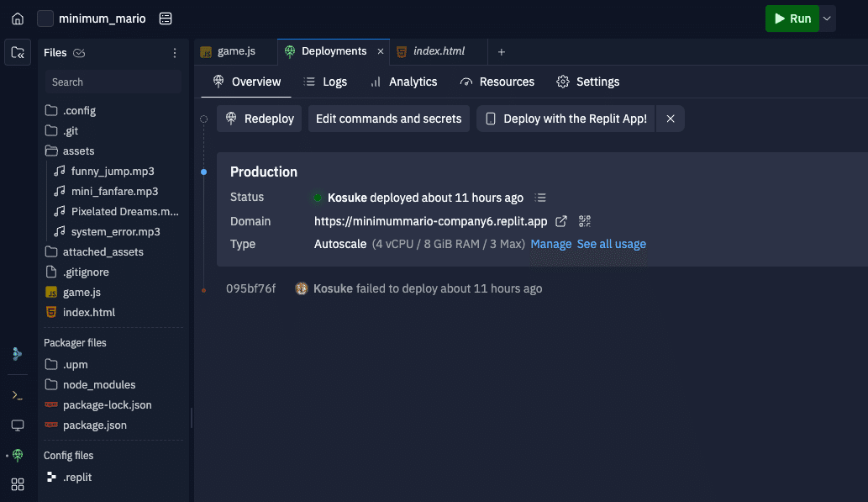868x502 pixels.
Task: Open the index.html editor tab
Action: coord(439,51)
